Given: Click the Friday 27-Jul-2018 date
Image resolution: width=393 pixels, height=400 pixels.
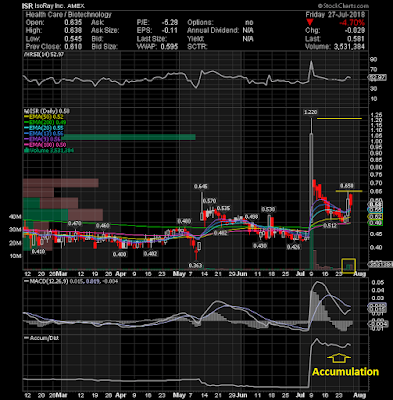Looking at the screenshot, I should click(x=335, y=14).
